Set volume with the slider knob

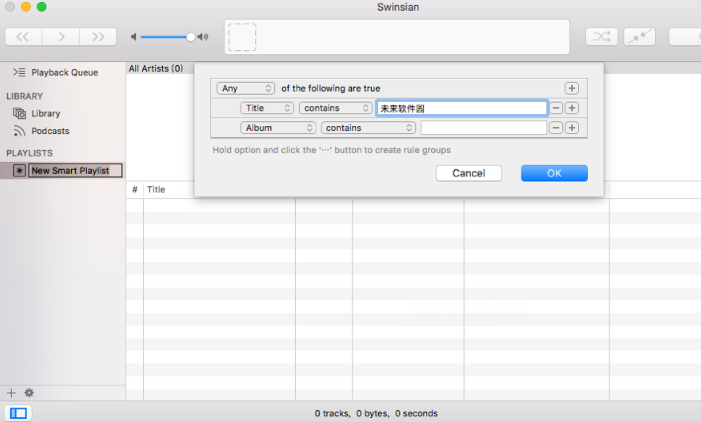pos(190,37)
